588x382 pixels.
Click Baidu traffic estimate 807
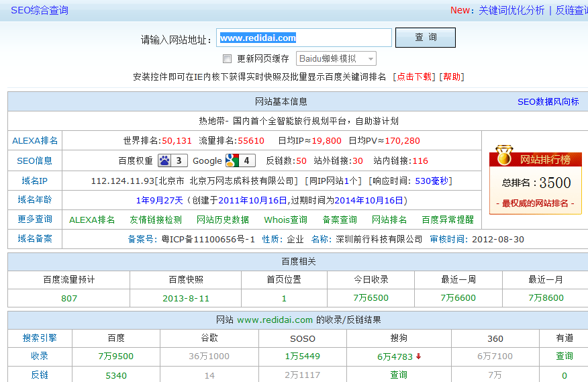(69, 298)
